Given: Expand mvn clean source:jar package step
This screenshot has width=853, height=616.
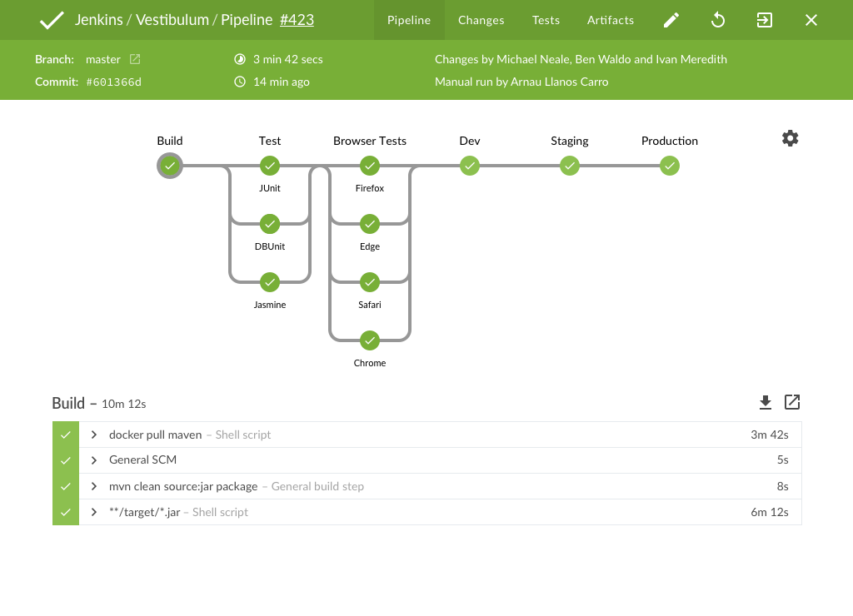Looking at the screenshot, I should (x=94, y=486).
